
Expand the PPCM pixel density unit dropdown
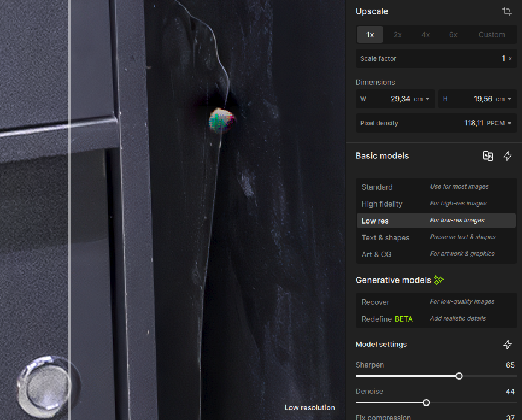point(499,123)
